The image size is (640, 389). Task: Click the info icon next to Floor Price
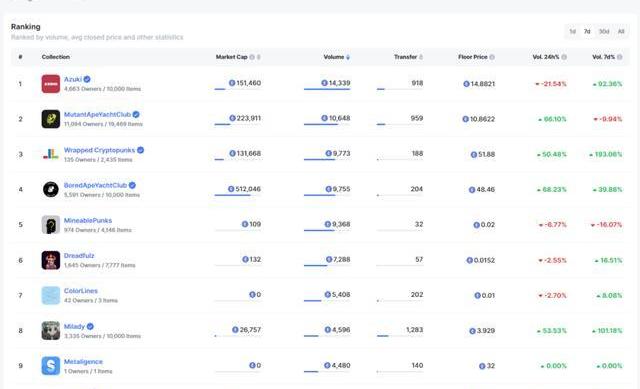pos(492,57)
